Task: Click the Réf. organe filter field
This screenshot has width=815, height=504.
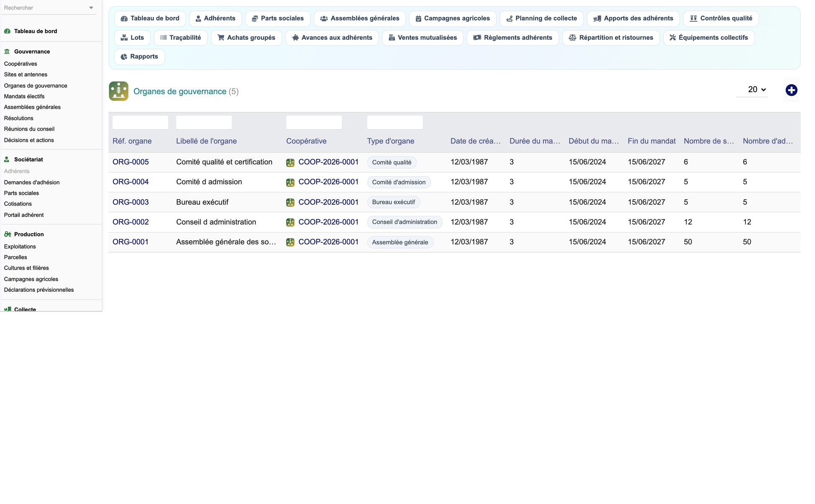Action: 140,122
